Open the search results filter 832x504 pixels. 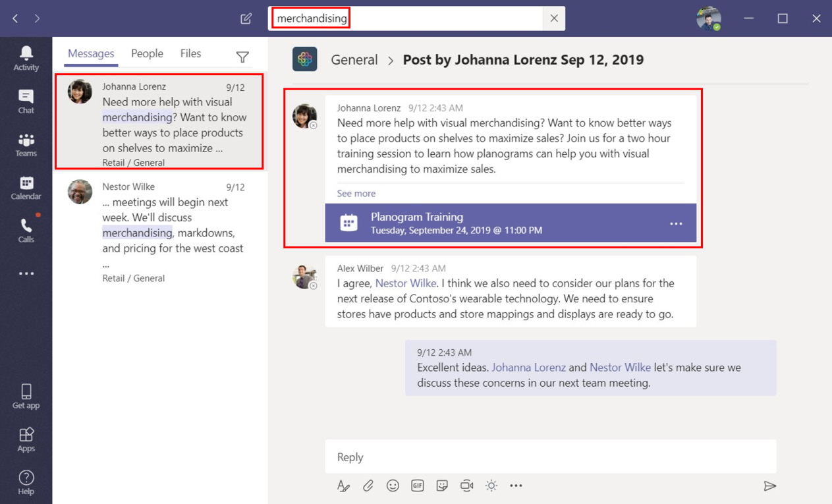coord(242,57)
